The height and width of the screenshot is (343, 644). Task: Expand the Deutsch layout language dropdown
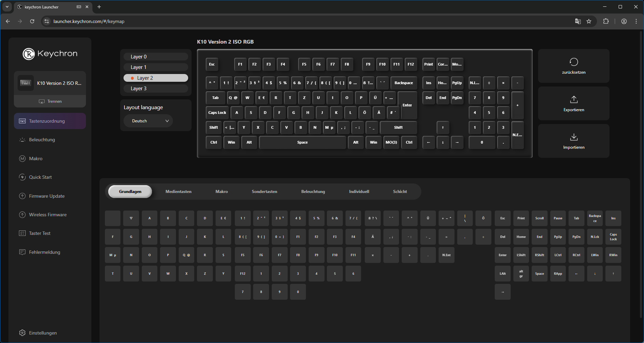tap(148, 121)
